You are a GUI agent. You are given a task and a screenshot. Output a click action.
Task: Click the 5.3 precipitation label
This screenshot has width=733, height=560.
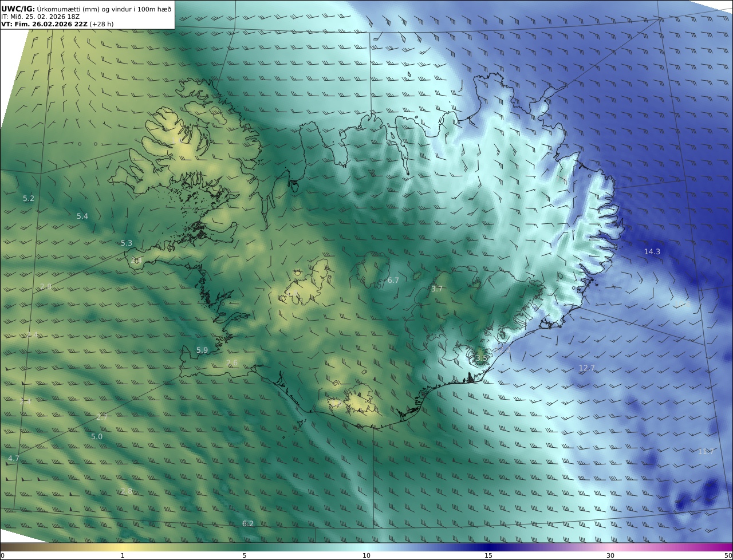127,243
